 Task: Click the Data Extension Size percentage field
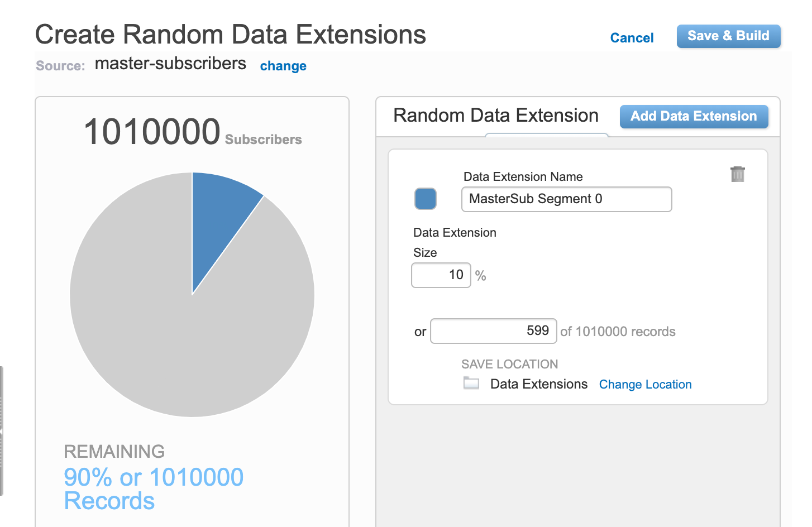tap(441, 275)
